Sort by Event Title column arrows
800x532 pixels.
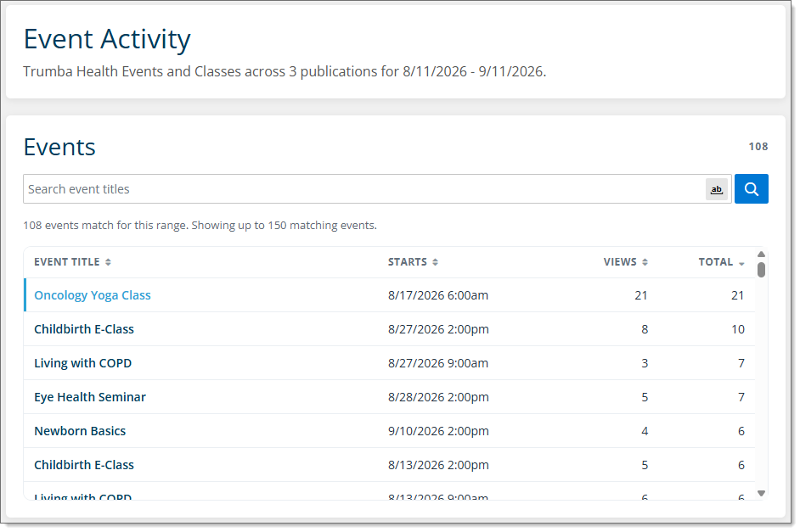108,262
